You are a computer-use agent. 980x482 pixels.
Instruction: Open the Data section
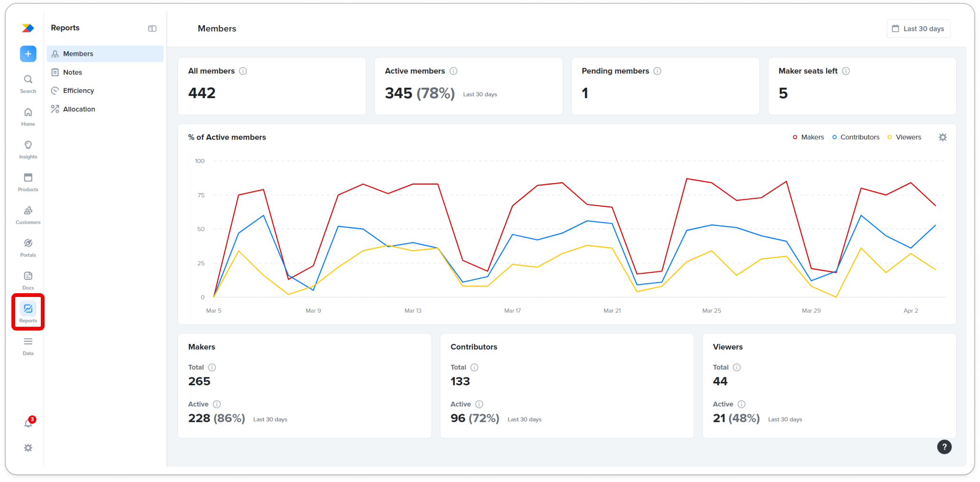click(x=28, y=346)
